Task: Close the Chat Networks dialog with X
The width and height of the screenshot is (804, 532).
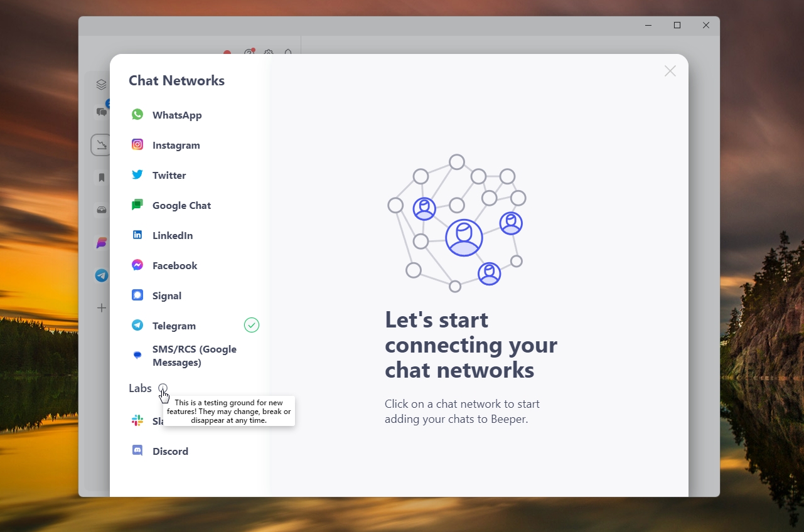Action: 670,71
